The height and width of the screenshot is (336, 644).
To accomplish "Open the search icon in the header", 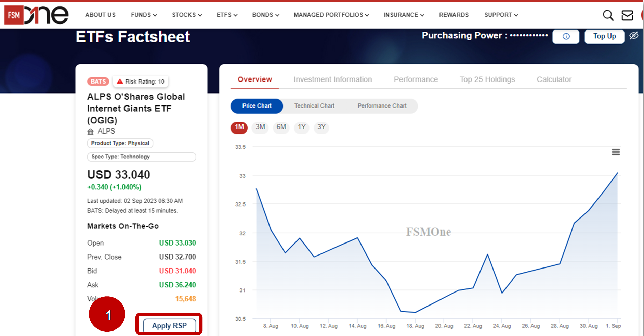I will pos(608,15).
